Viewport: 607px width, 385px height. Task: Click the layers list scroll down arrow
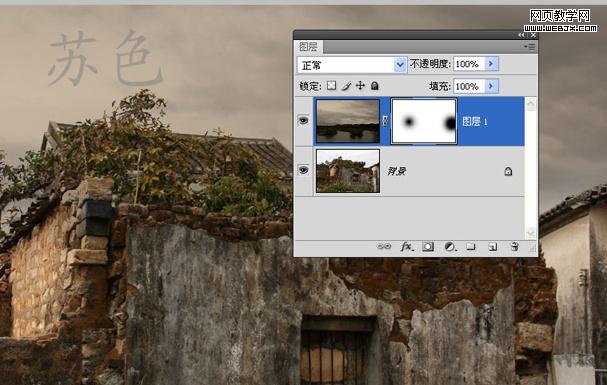pyautogui.click(x=531, y=233)
